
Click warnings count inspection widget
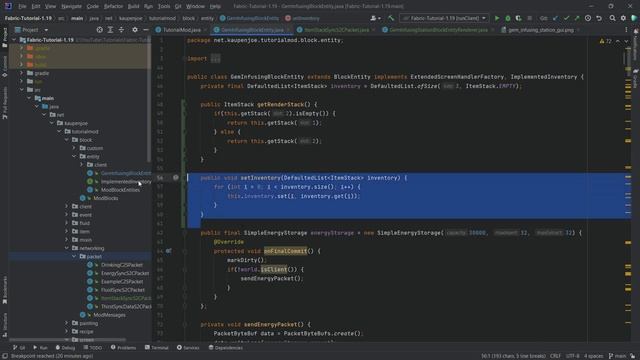(x=605, y=41)
